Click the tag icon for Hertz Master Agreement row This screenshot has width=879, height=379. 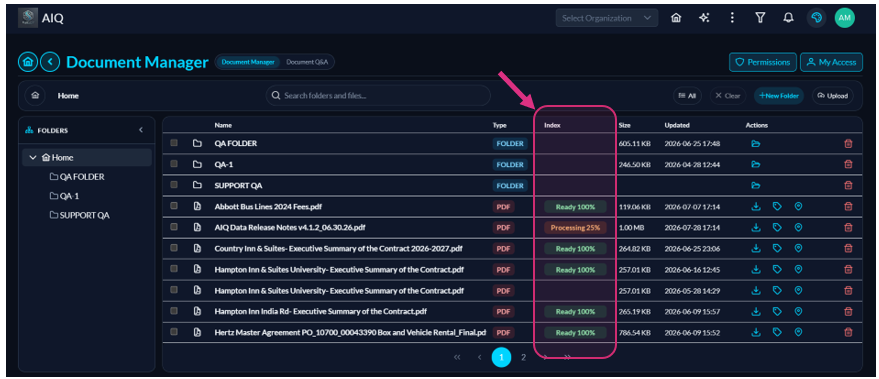click(x=777, y=332)
